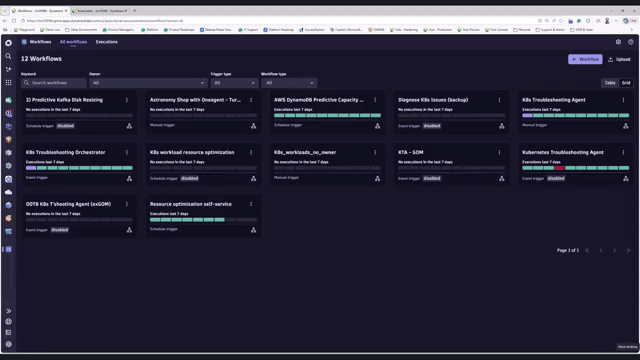Click the browser back arrow
This screenshot has height=360, width=640.
tap(5, 21)
